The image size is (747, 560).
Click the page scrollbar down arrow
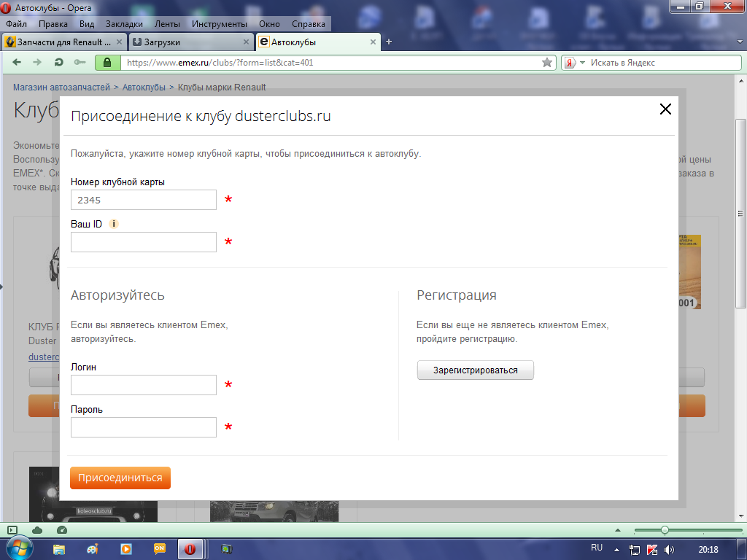tap(741, 516)
